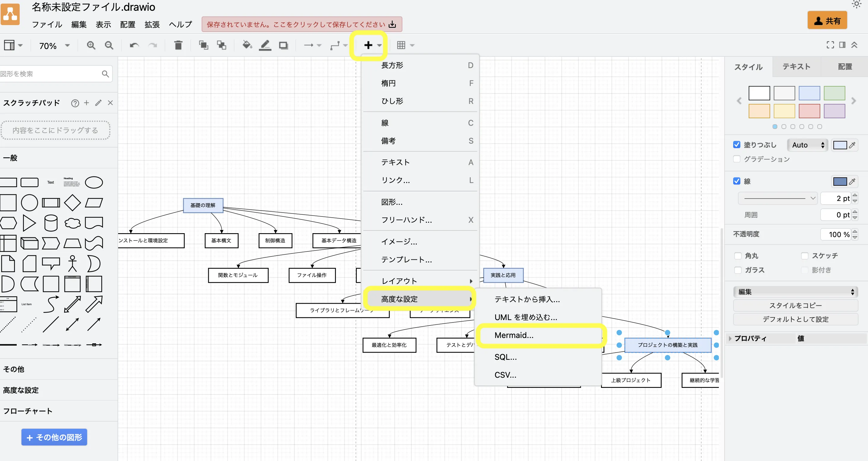Open the connection arrow style dropdown
Image resolution: width=868 pixels, height=461 pixels.
click(313, 45)
